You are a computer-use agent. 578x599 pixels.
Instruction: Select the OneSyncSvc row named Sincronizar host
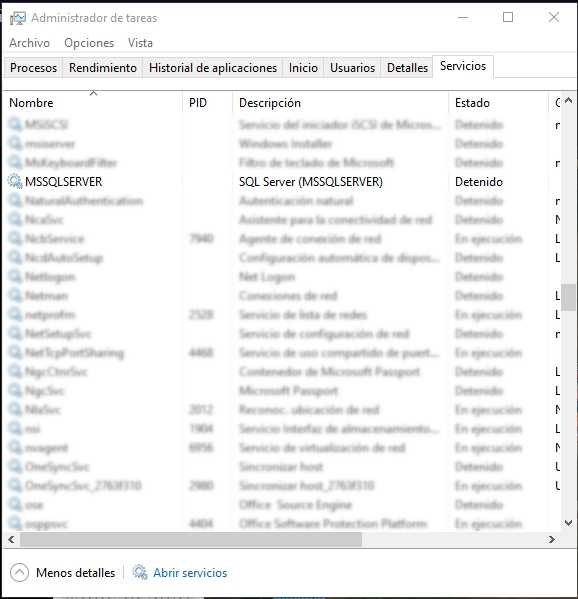point(282,466)
